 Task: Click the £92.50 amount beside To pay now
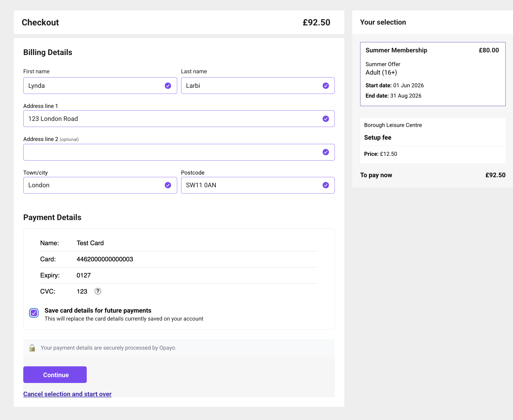click(x=495, y=175)
